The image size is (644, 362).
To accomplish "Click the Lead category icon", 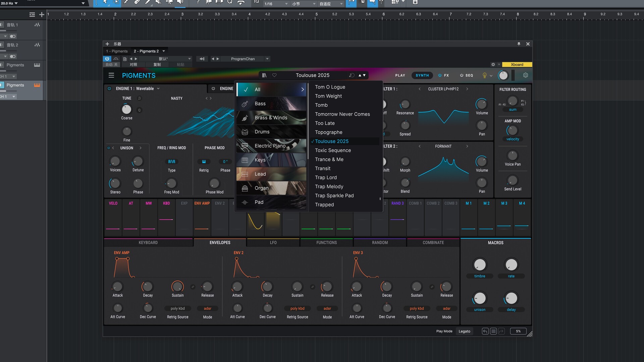I will 245,174.
